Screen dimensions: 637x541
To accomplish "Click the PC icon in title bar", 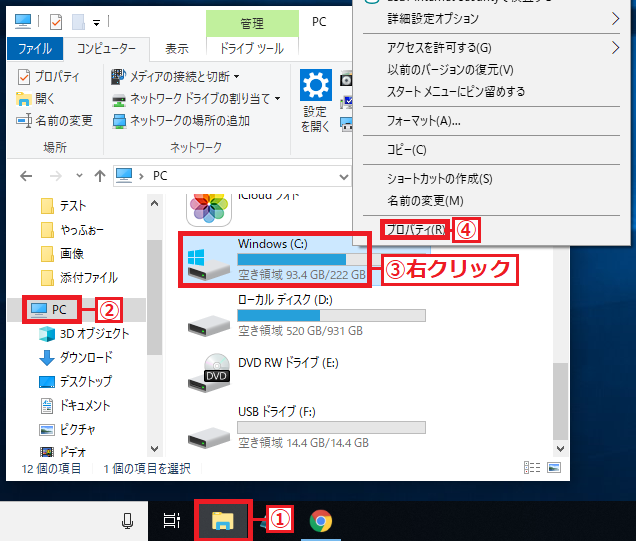I will point(23,22).
